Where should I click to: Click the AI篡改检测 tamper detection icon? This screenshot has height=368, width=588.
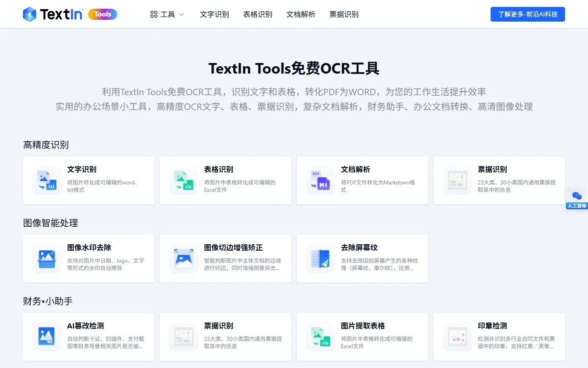(x=46, y=336)
